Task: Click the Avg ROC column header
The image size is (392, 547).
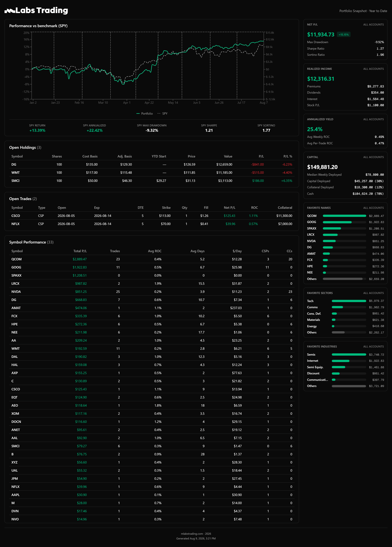Action: 155,251
